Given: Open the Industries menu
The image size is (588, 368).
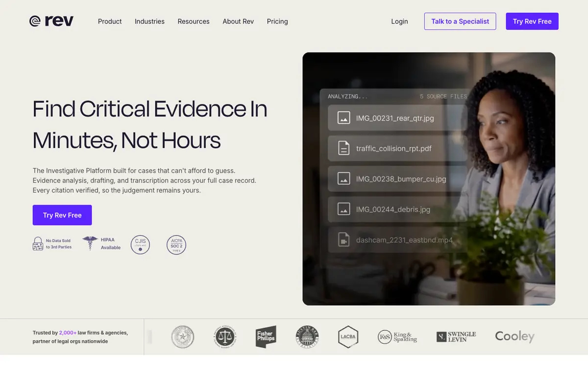Looking at the screenshot, I should click(x=149, y=22).
